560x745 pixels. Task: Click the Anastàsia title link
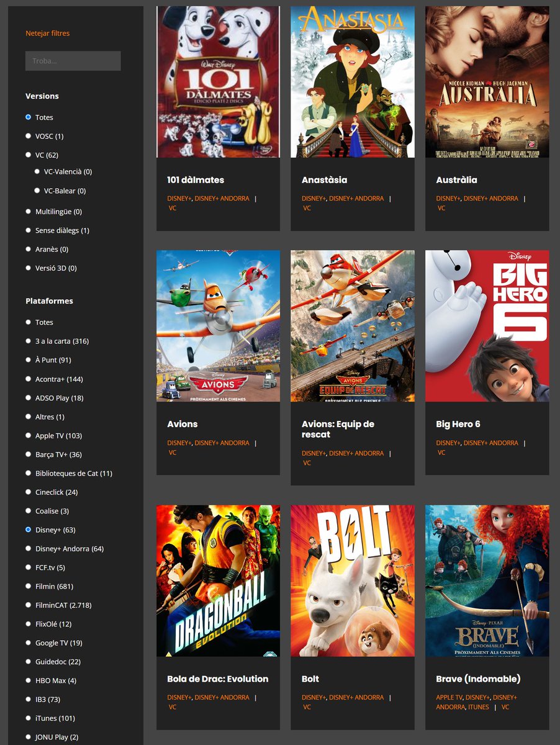[325, 180]
